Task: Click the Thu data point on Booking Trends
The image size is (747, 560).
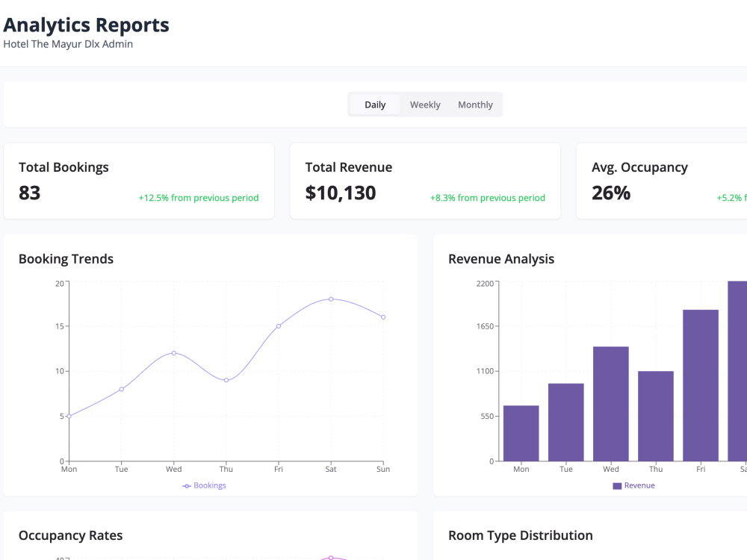Action: click(x=226, y=380)
